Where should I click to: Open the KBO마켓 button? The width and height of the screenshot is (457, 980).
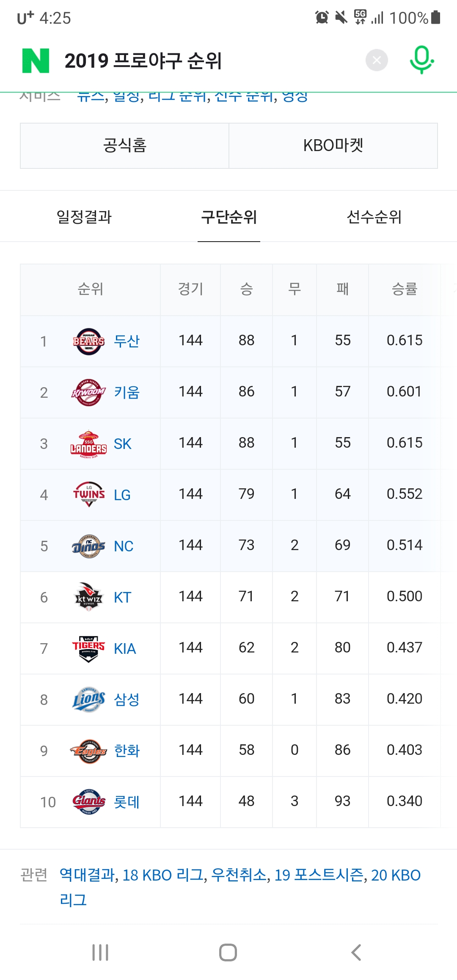333,146
